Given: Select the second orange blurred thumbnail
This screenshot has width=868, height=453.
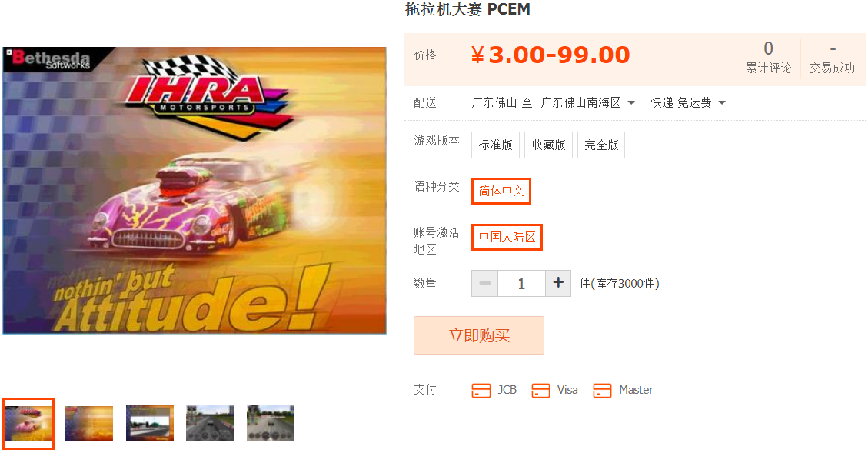Looking at the screenshot, I should click(89, 424).
